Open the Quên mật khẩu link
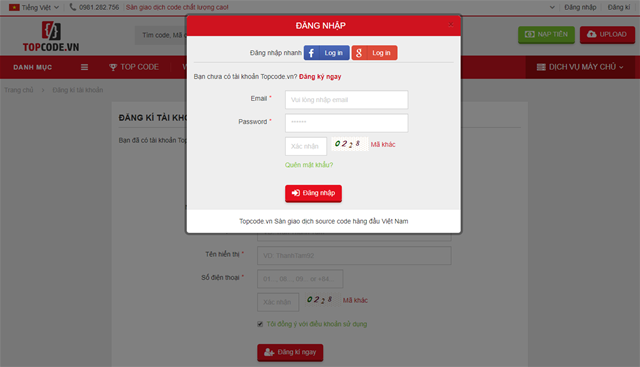 [309, 165]
